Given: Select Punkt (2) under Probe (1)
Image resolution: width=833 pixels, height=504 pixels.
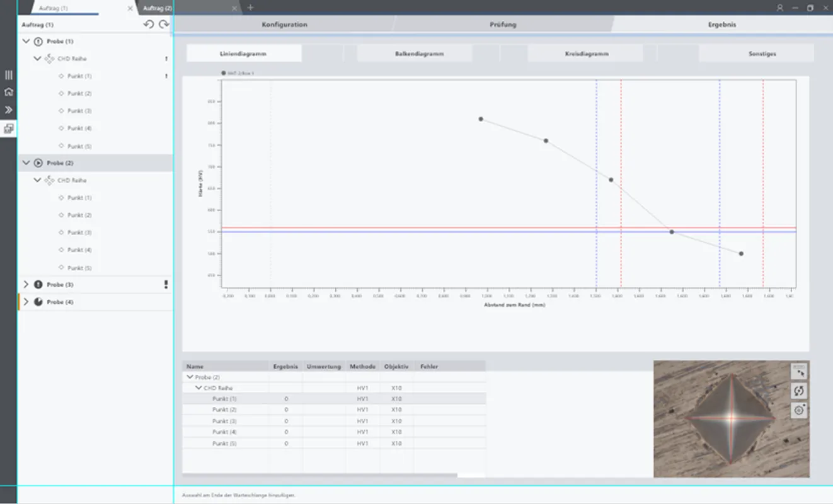Looking at the screenshot, I should tap(79, 93).
